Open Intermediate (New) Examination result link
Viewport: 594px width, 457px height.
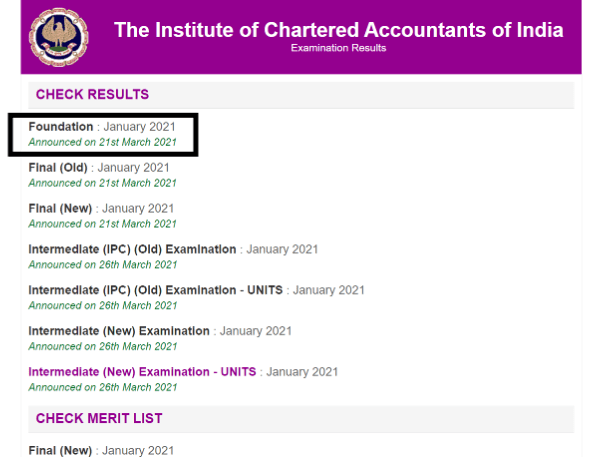click(x=119, y=331)
